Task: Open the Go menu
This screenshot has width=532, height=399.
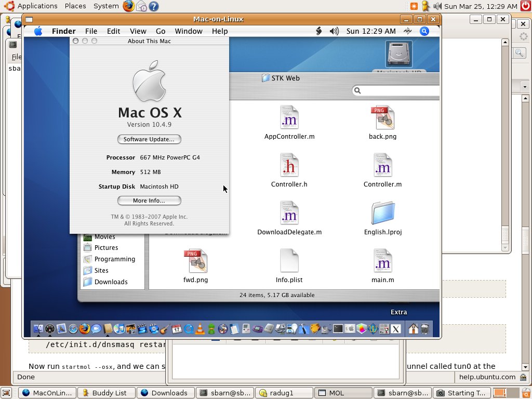Action: 161,31
